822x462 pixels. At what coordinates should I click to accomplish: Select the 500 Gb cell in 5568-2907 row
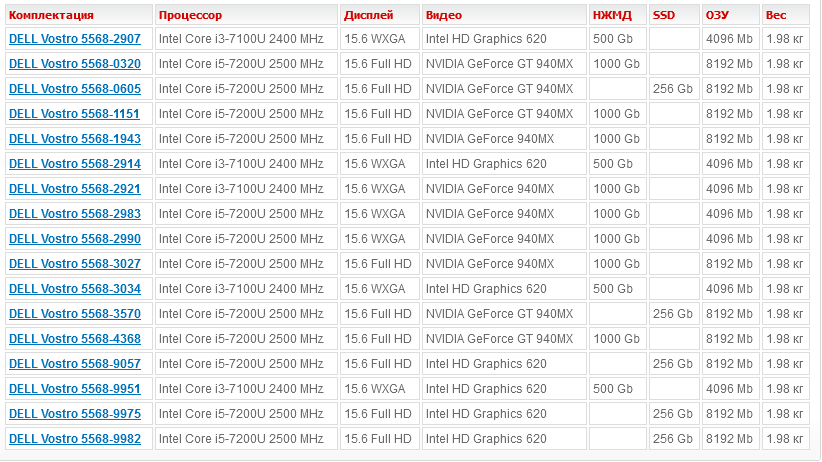coord(618,39)
